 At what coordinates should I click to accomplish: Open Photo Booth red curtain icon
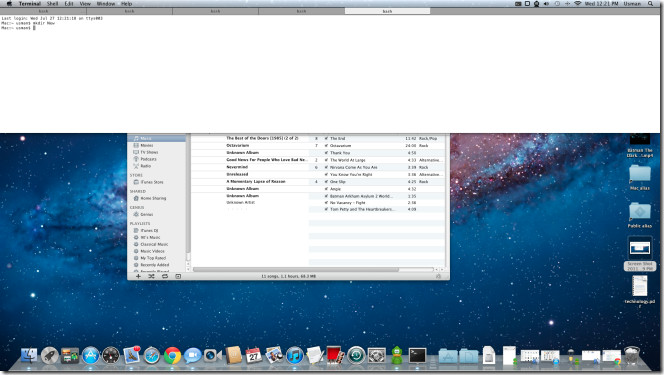335,355
